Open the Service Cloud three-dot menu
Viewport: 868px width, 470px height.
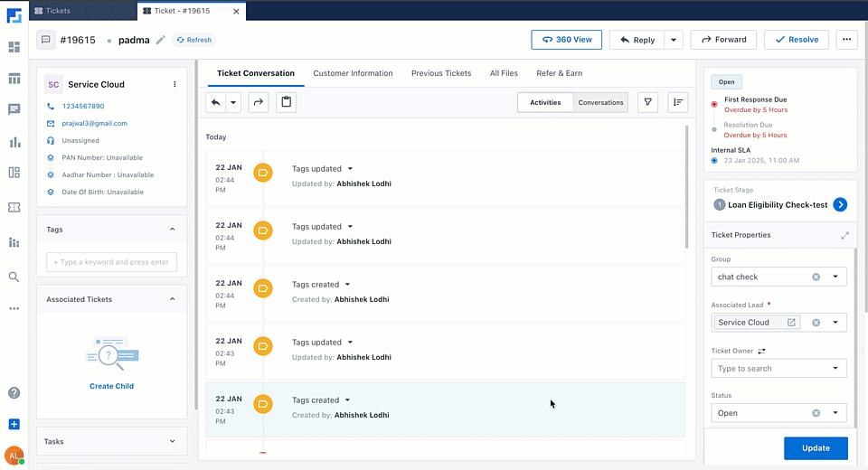175,84
